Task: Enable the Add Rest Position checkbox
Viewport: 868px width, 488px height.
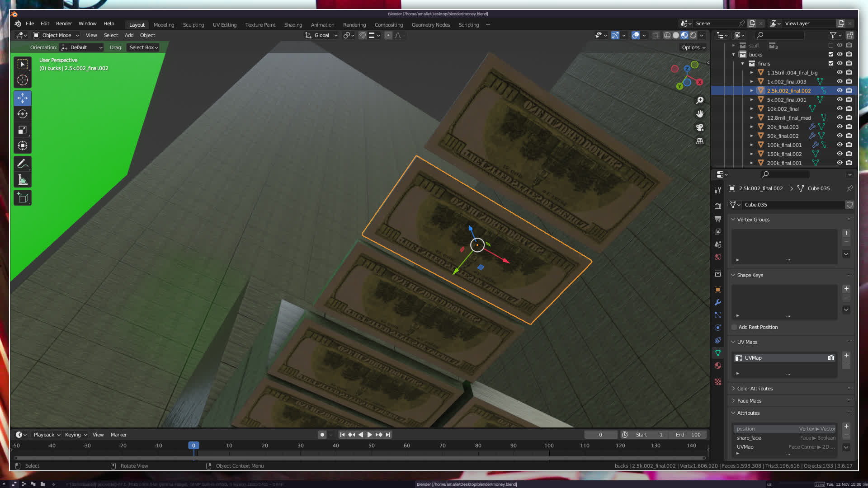Action: coord(734,327)
